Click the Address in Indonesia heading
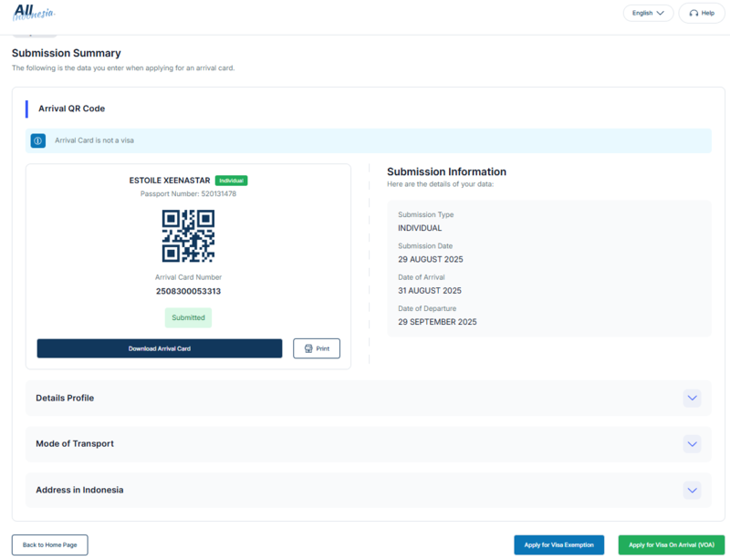The width and height of the screenshot is (730, 560). pos(79,490)
